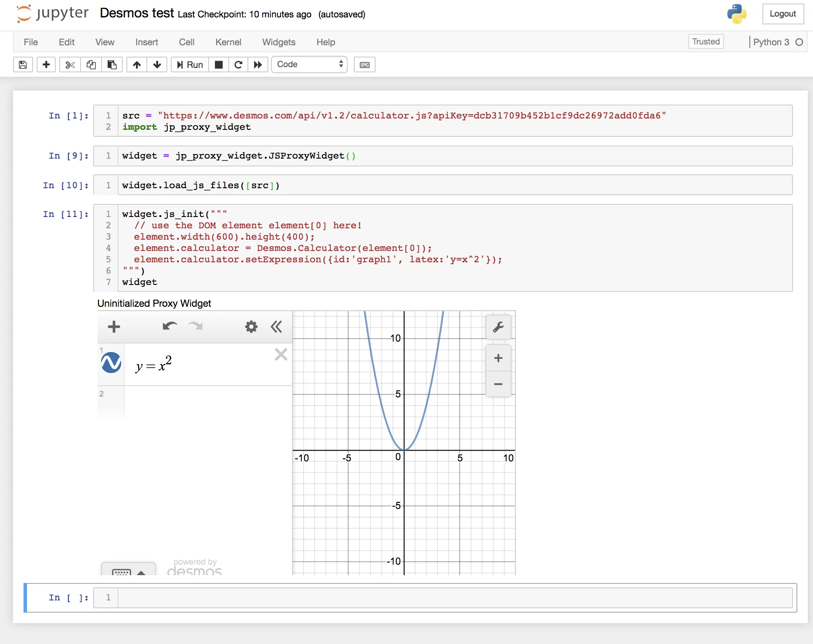The image size is (813, 644).
Task: Toggle visibility of y=x² graph
Action: pos(111,363)
